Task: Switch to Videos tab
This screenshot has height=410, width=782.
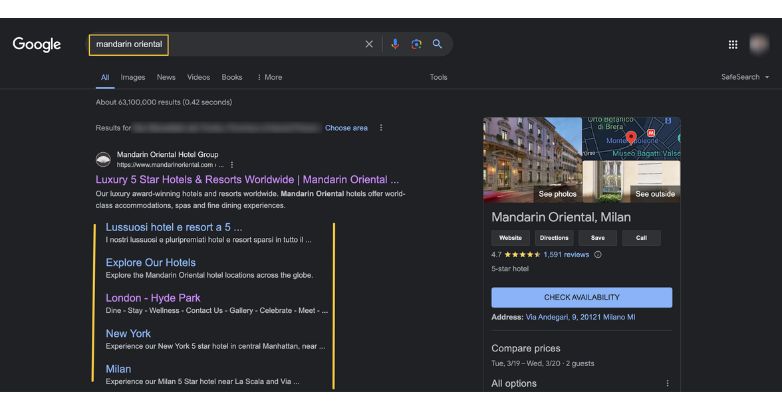Action: (x=198, y=77)
